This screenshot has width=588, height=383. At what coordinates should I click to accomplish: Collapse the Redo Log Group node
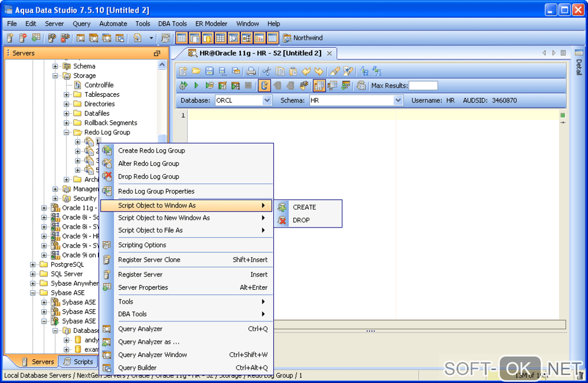66,132
